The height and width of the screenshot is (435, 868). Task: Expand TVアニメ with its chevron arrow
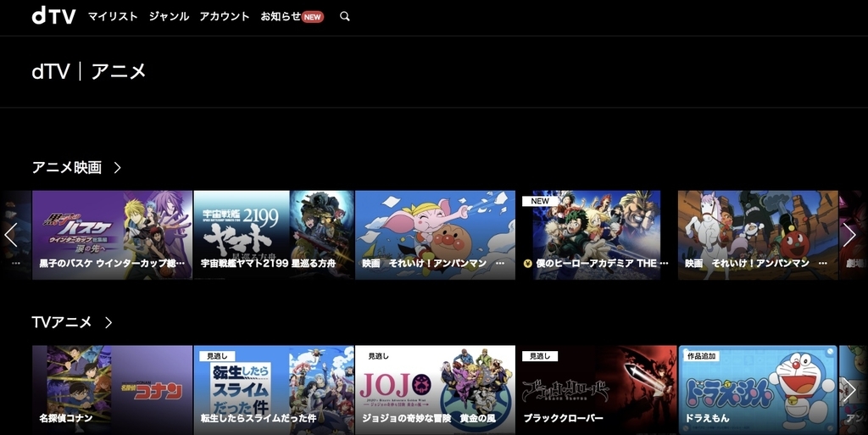coord(108,323)
